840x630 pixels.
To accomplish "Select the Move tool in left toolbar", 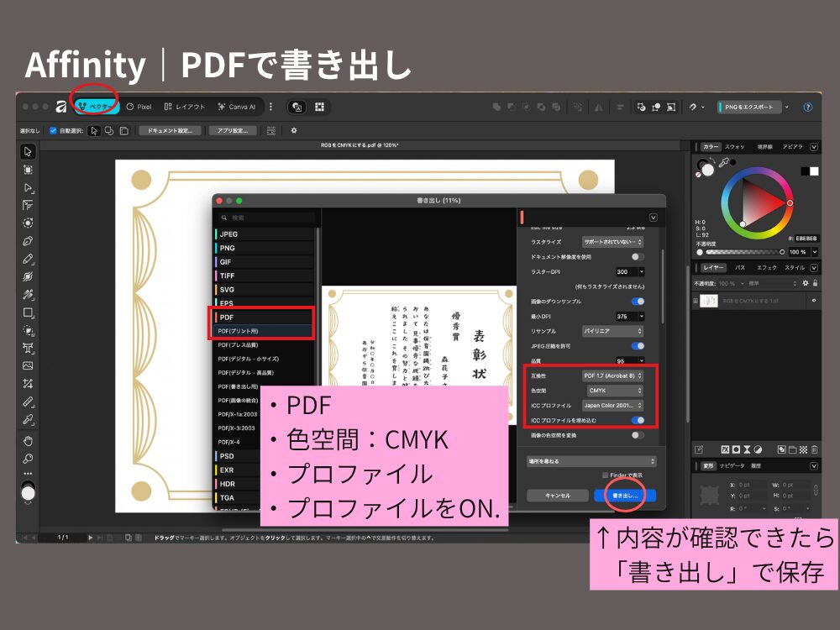I will click(28, 151).
